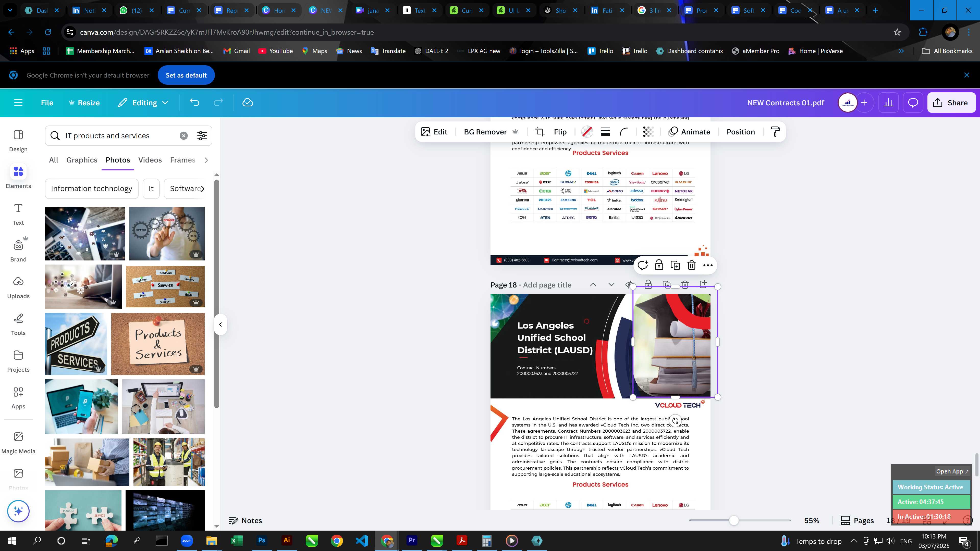Open the border color swatch

point(587,132)
